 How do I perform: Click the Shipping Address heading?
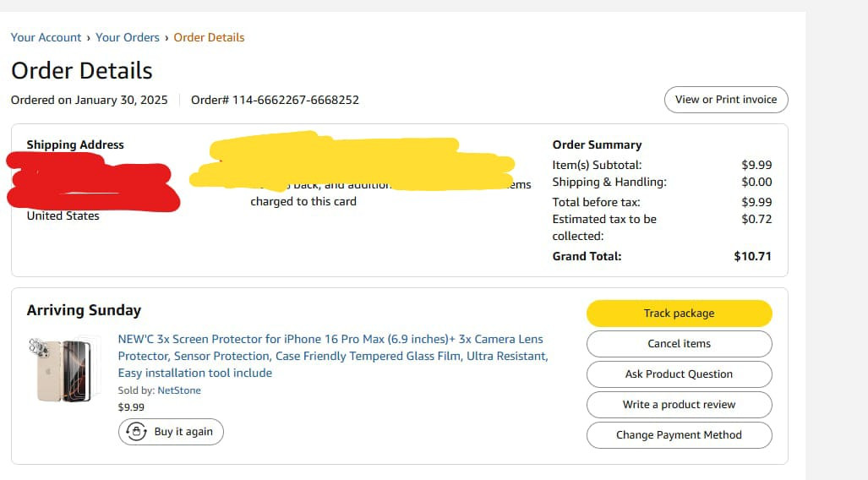point(75,145)
